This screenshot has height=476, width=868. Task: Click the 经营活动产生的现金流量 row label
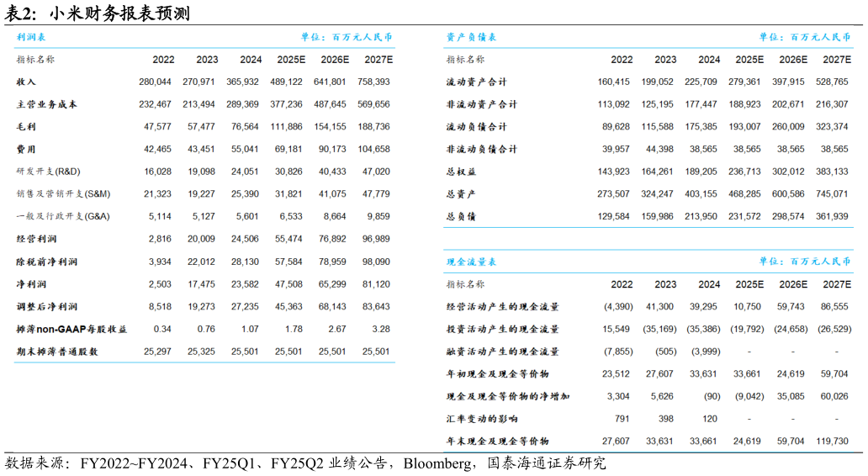503,307
